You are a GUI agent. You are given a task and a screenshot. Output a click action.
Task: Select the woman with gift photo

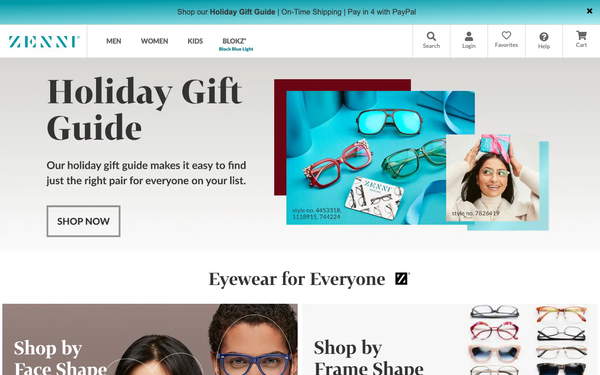[493, 178]
